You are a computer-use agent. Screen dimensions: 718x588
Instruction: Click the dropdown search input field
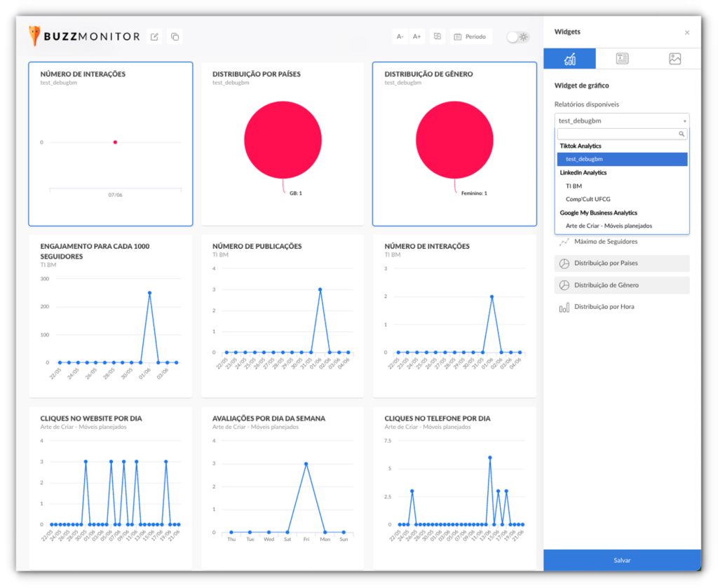617,134
